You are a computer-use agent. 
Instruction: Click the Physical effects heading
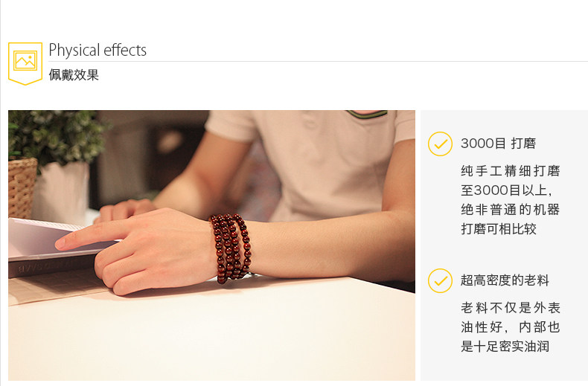(98, 51)
